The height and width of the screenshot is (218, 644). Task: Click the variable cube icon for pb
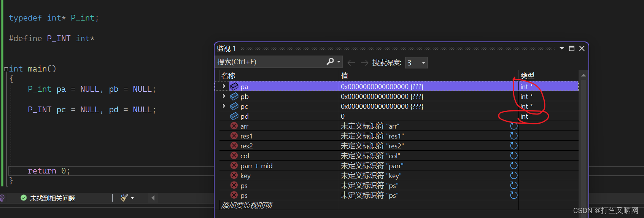(x=234, y=96)
